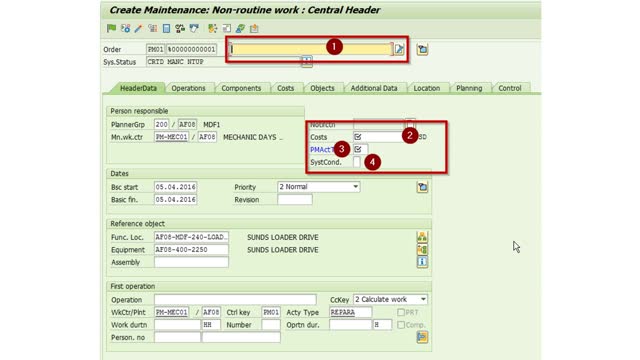This screenshot has height=360, width=640.
Task: Click the long text editor icon beside yellow field
Action: tap(399, 49)
